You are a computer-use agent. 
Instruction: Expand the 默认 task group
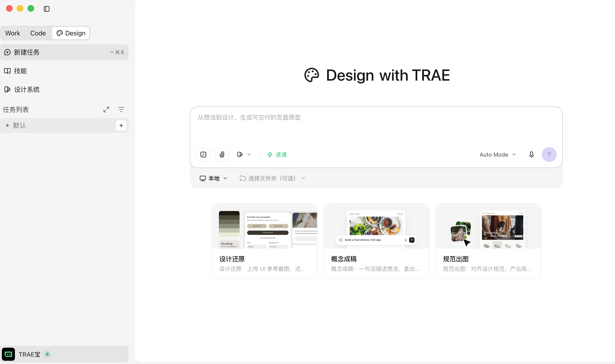pyautogui.click(x=8, y=125)
